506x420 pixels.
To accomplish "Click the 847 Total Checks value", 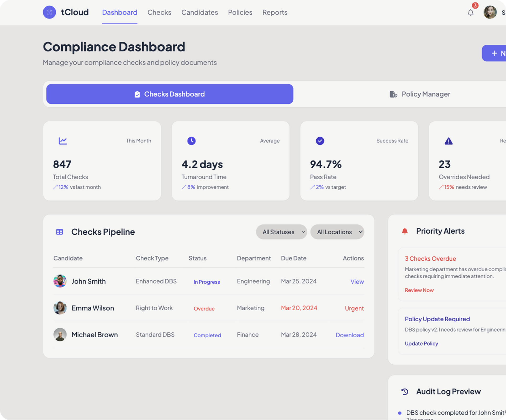I will [x=62, y=164].
